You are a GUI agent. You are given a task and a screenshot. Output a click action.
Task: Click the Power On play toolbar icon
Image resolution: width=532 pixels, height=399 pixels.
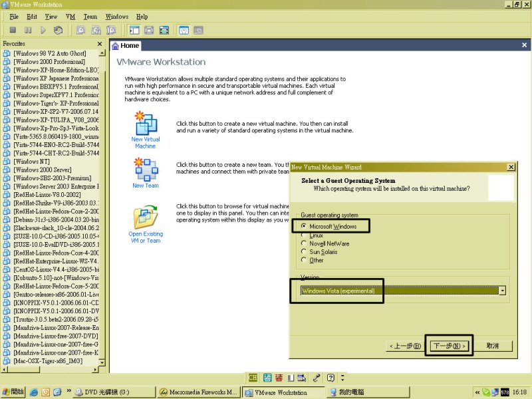coord(43,30)
